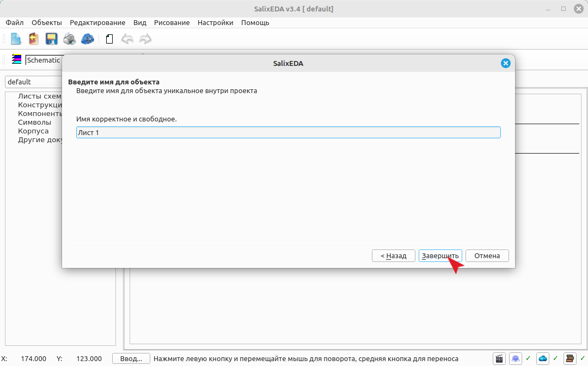Click the blue cloud storage toolbar icon
The width and height of the screenshot is (588, 366).
click(87, 39)
